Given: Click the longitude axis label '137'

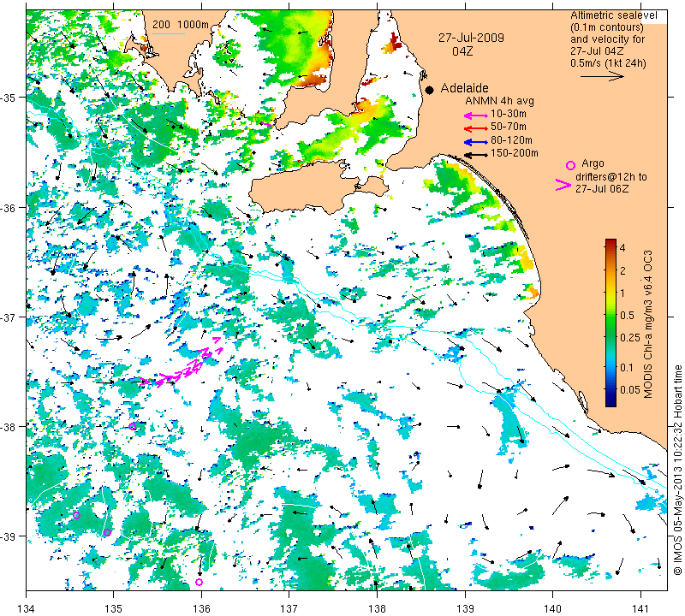Looking at the screenshot, I should click(289, 608).
